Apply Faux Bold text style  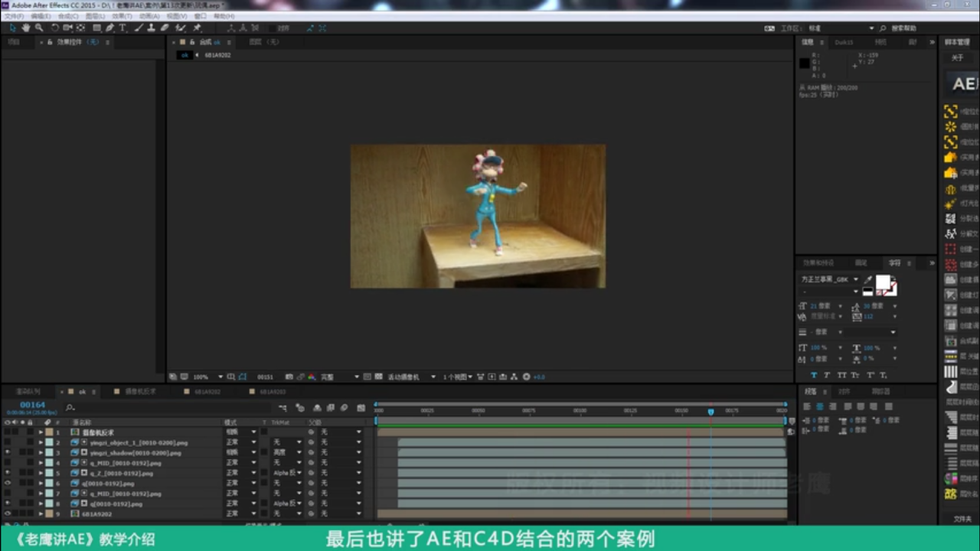pos(814,375)
